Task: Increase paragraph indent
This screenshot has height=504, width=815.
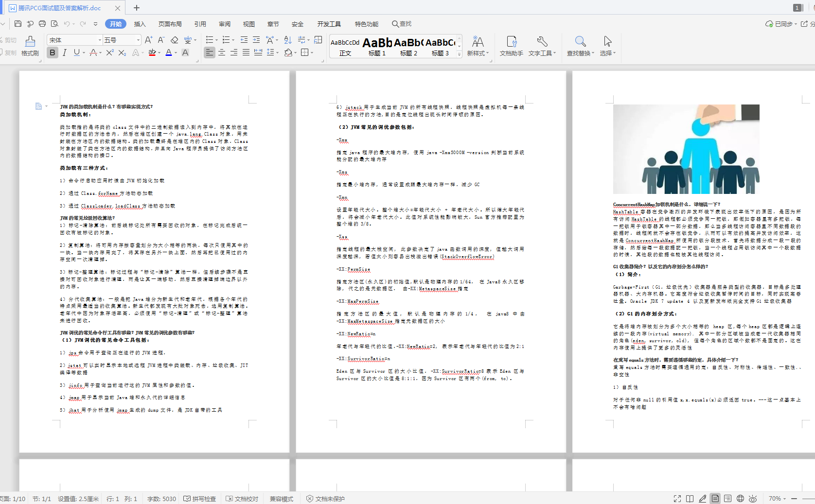Action: coord(256,40)
